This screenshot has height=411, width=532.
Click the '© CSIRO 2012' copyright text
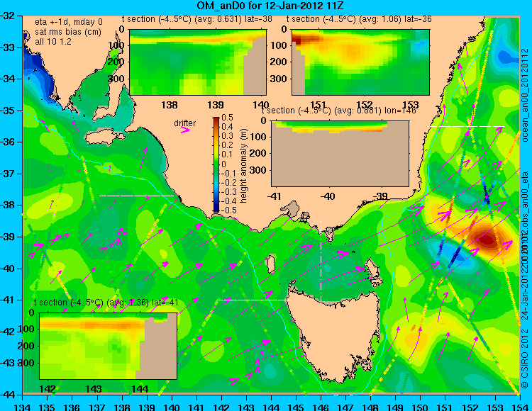525,359
